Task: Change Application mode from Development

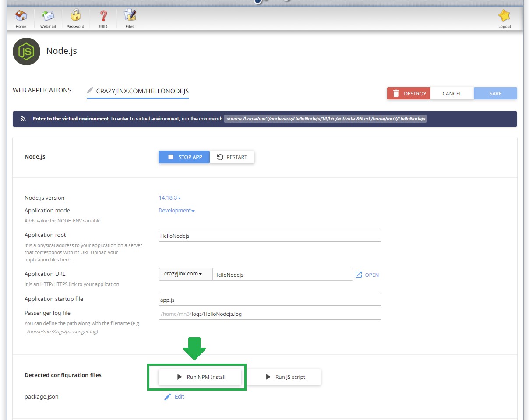Action: (x=176, y=210)
